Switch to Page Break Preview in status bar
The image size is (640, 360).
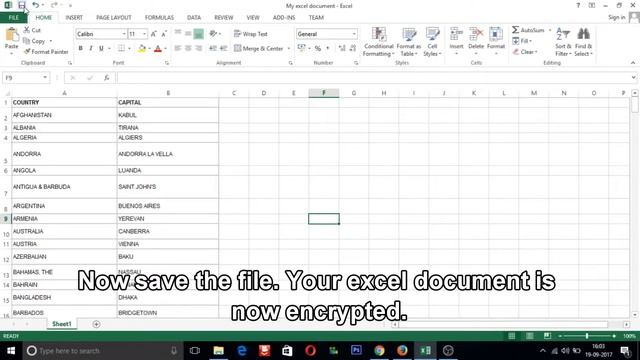(x=547, y=336)
